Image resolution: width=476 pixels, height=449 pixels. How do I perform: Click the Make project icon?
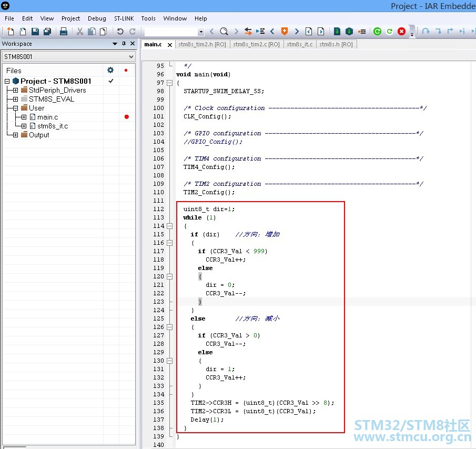click(349, 31)
